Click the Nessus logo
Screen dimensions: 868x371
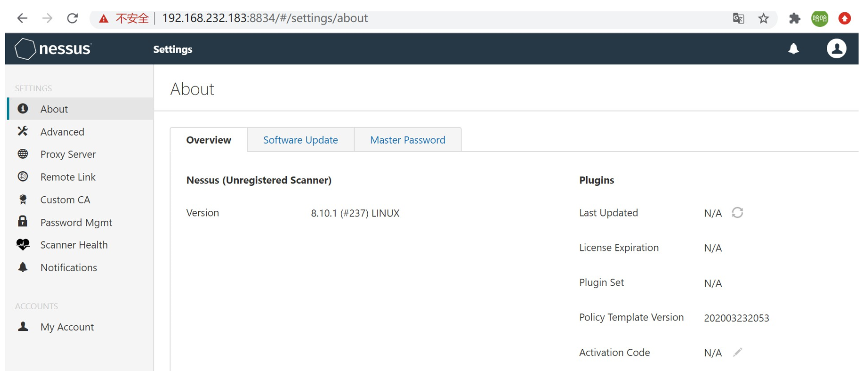tap(53, 49)
